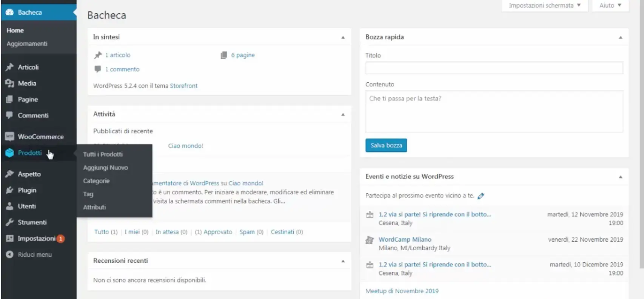Open the Ciao mondo! recent post link

(x=186, y=146)
